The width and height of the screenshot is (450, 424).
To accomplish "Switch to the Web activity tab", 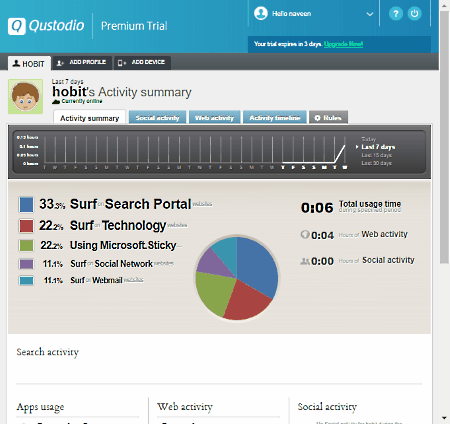I will pos(214,118).
